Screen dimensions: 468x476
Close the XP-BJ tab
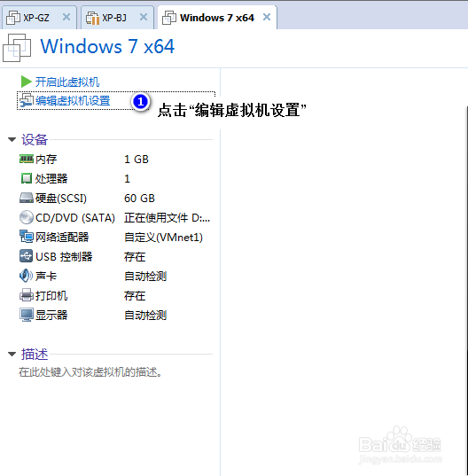(x=144, y=18)
